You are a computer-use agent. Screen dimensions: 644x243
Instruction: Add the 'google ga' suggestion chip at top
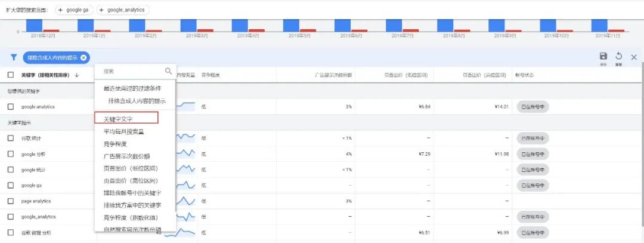pos(75,10)
